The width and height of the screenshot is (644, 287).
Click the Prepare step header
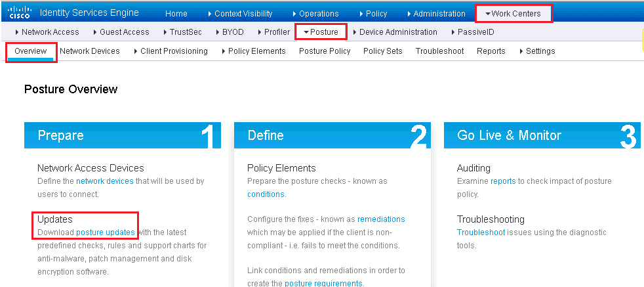tap(123, 135)
